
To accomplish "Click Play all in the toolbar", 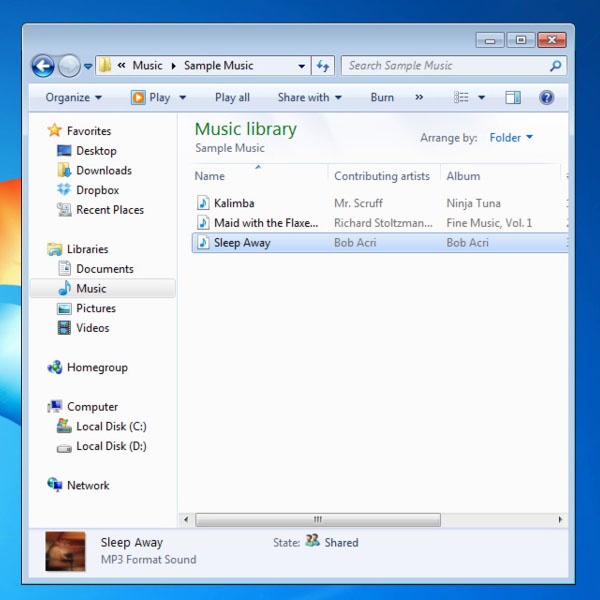I will 232,98.
